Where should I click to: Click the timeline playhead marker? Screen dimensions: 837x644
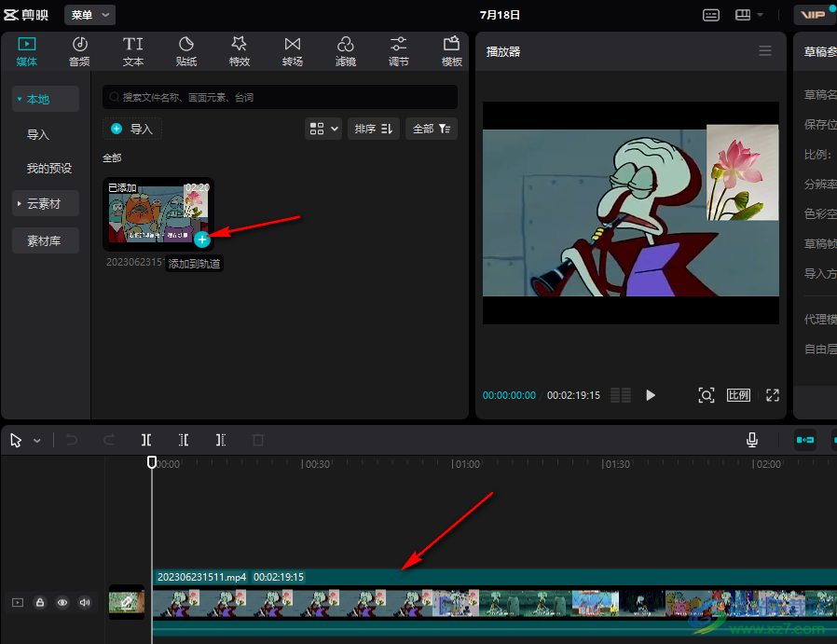pyautogui.click(x=152, y=462)
